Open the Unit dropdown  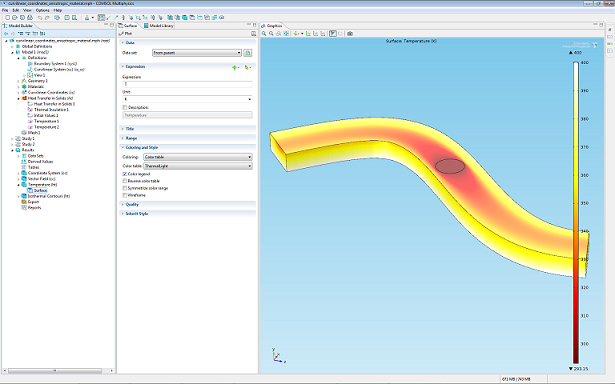(187, 99)
